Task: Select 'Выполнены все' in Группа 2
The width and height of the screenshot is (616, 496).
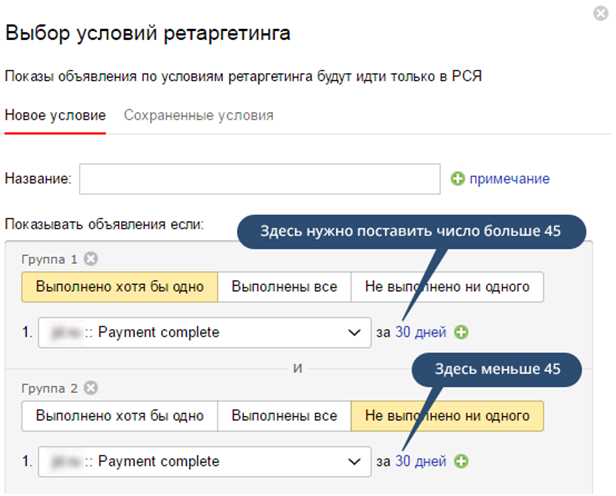Action: pyautogui.click(x=284, y=416)
